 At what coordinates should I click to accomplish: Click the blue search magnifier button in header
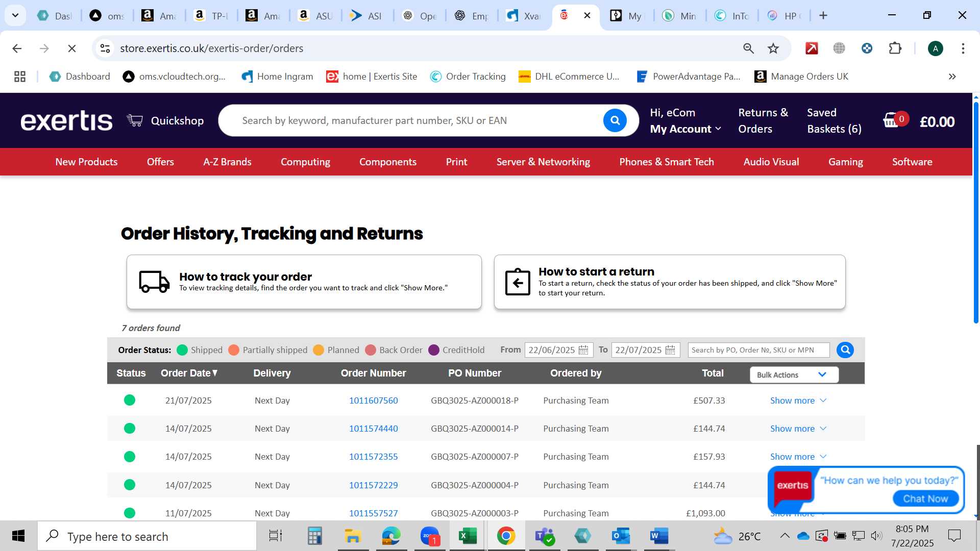click(x=615, y=120)
